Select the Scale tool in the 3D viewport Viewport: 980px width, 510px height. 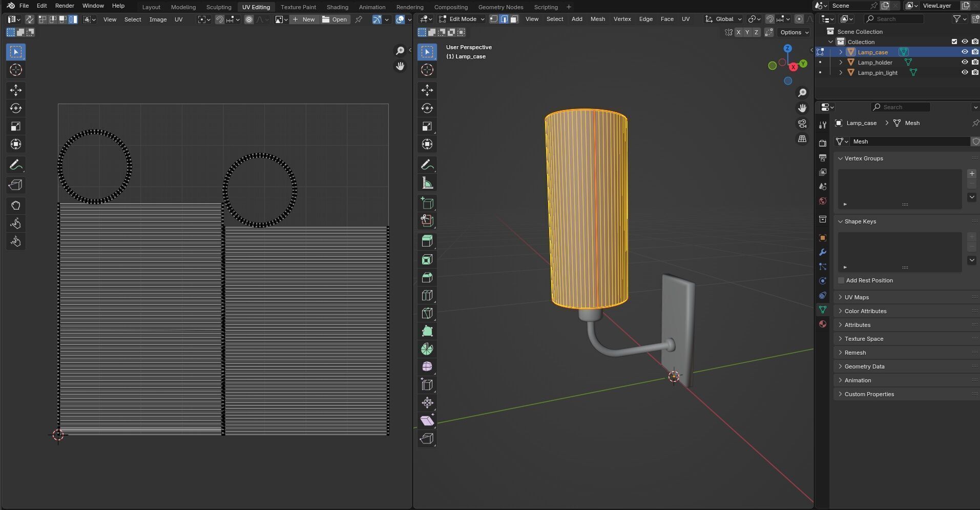click(x=427, y=126)
